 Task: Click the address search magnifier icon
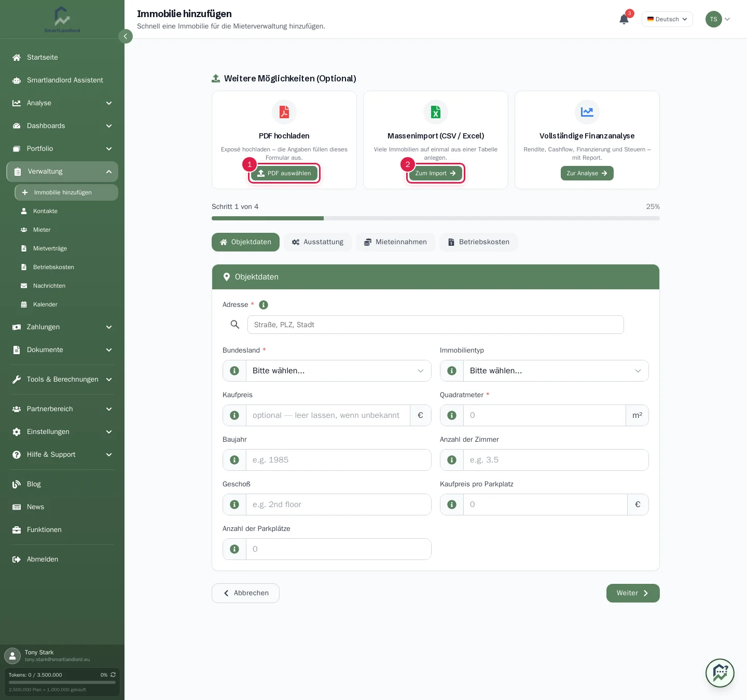(x=235, y=325)
